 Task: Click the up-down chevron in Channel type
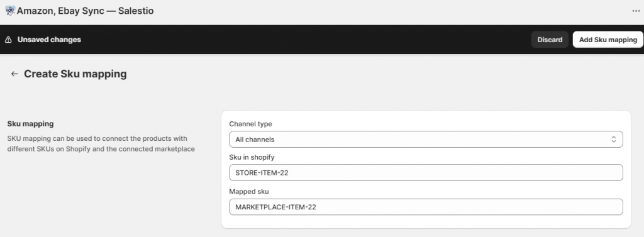614,139
